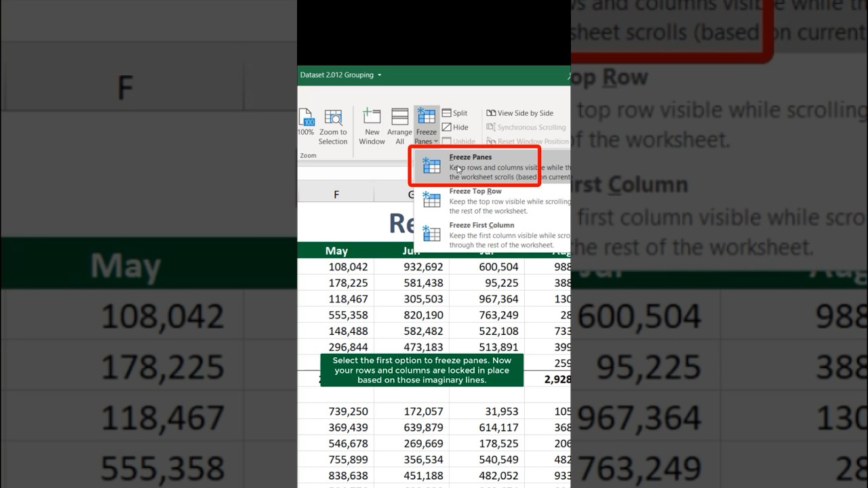Click the Split window command

[x=454, y=113]
